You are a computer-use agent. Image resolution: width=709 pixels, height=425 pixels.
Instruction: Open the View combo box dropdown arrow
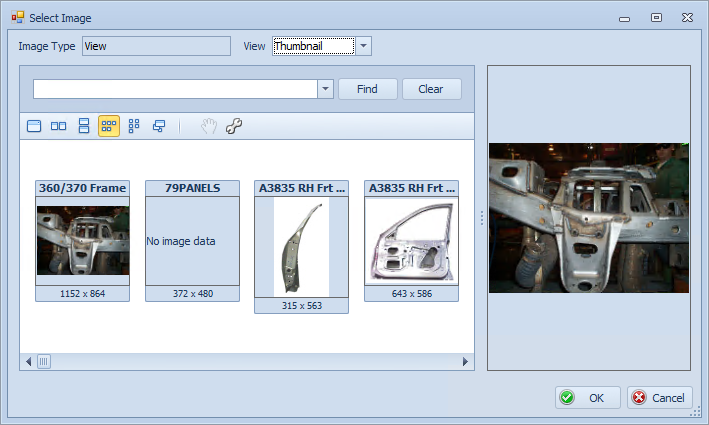[x=364, y=46]
